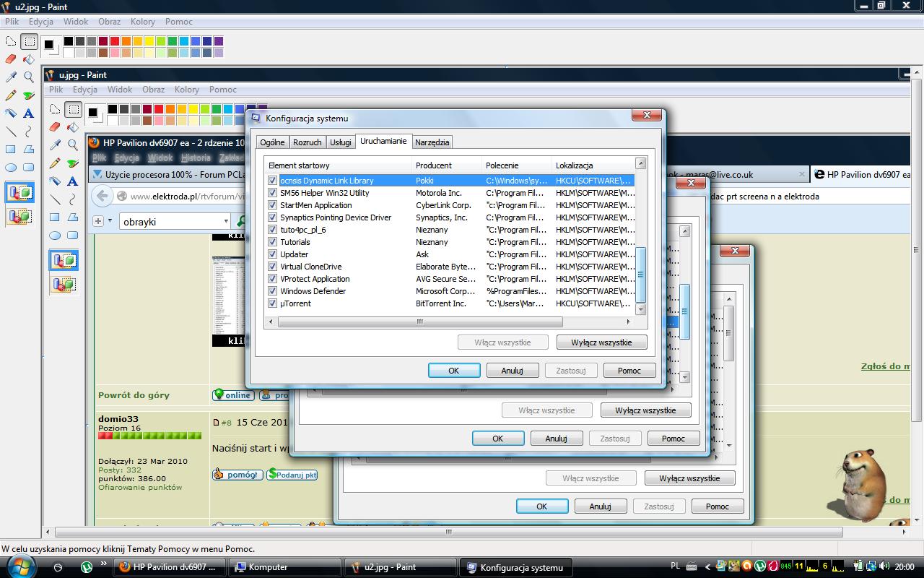Choose Rounded Rectangle tool in u2.jpg Paint toolbox
This screenshot has width=924, height=578.
tap(29, 168)
